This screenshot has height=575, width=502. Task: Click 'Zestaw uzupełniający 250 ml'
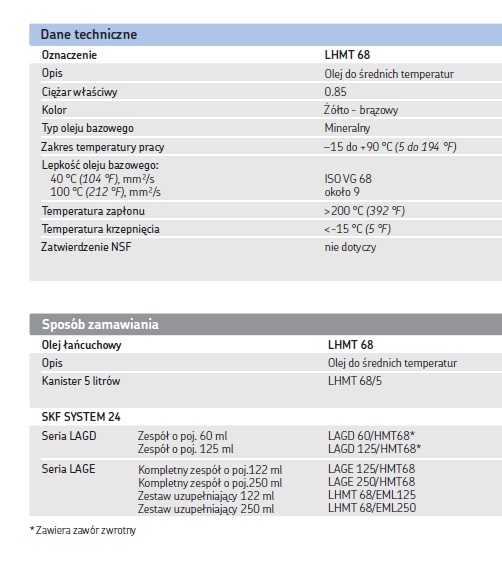206,509
